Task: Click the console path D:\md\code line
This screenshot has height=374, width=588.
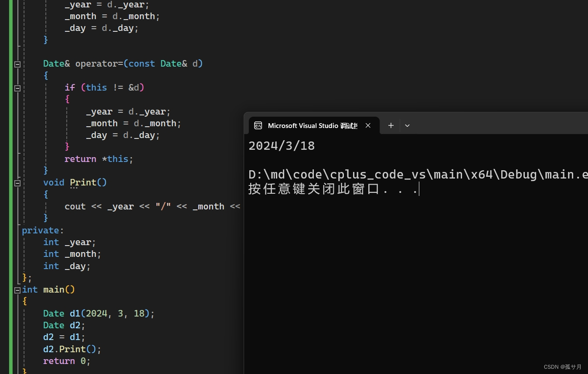Action: point(418,175)
